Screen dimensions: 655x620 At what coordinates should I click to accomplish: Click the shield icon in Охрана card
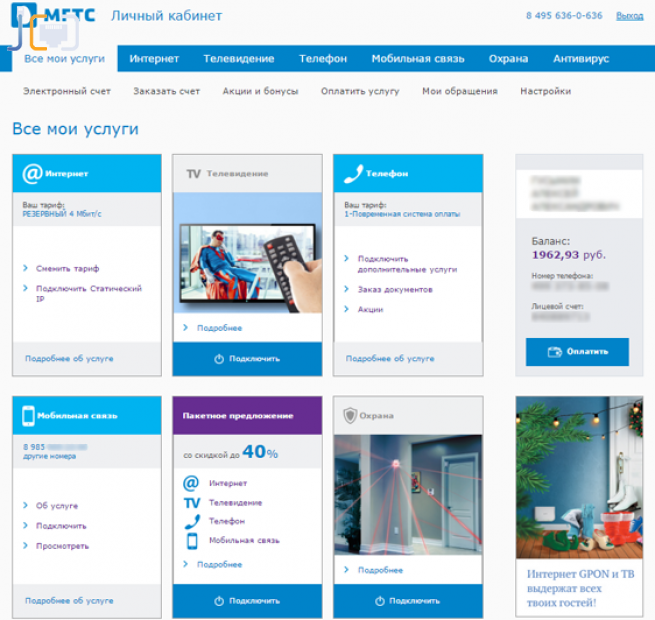tap(350, 415)
